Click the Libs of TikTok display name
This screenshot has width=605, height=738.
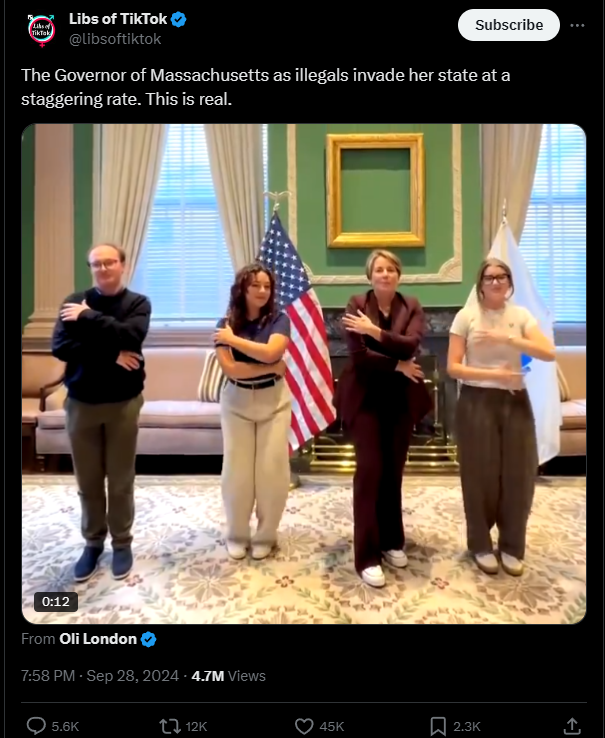pos(118,19)
